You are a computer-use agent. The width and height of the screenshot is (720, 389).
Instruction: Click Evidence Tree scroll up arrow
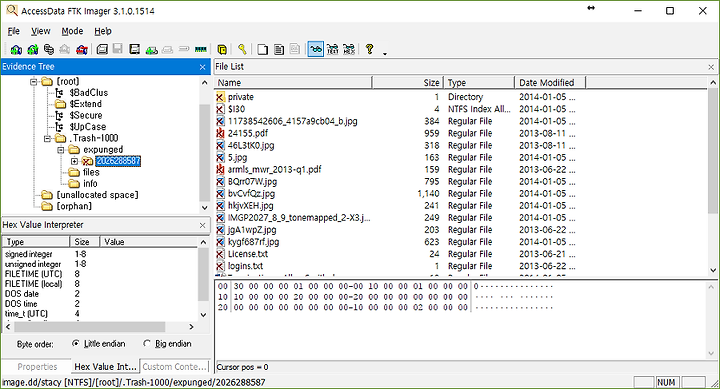click(x=205, y=83)
